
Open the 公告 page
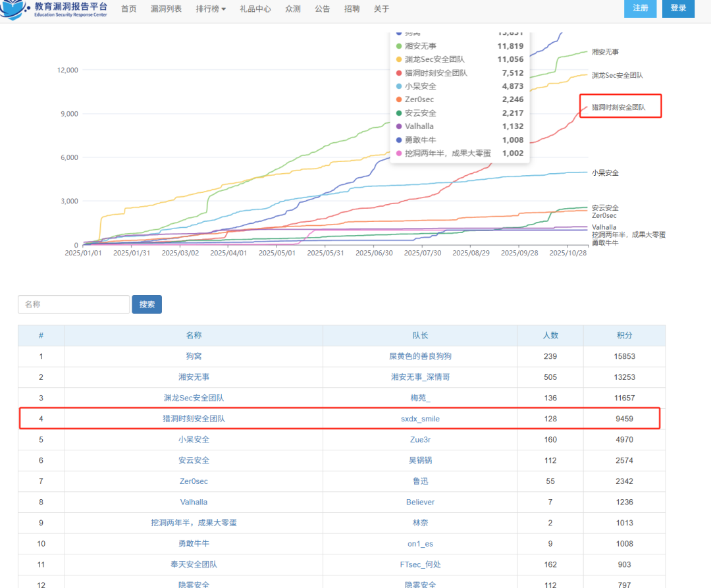coord(323,9)
